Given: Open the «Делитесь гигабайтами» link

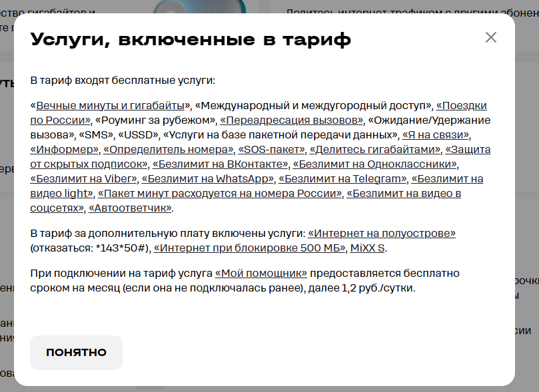Looking at the screenshot, I should [375, 150].
